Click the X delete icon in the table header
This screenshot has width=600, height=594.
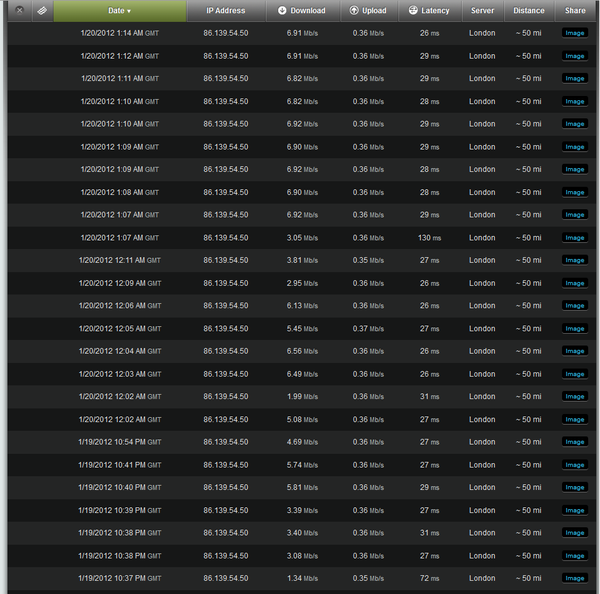pos(20,10)
